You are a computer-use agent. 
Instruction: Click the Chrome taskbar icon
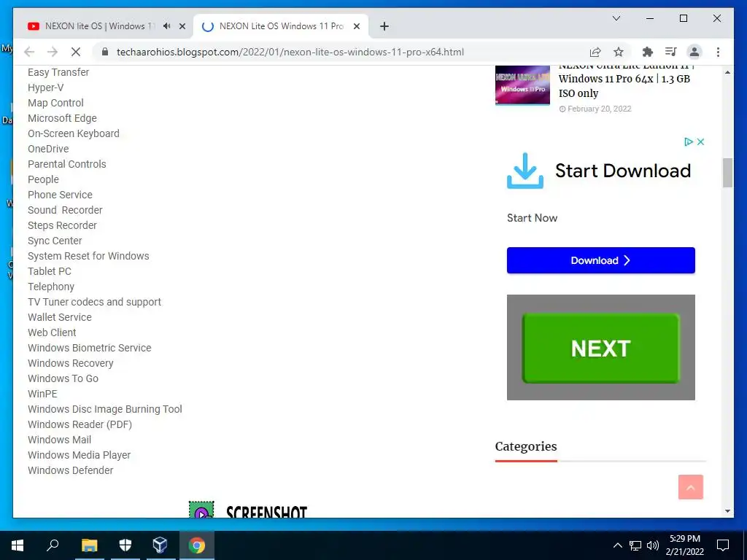point(196,545)
